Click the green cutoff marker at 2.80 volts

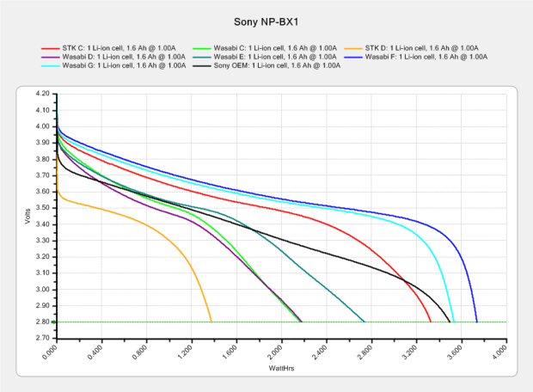(x=53, y=322)
